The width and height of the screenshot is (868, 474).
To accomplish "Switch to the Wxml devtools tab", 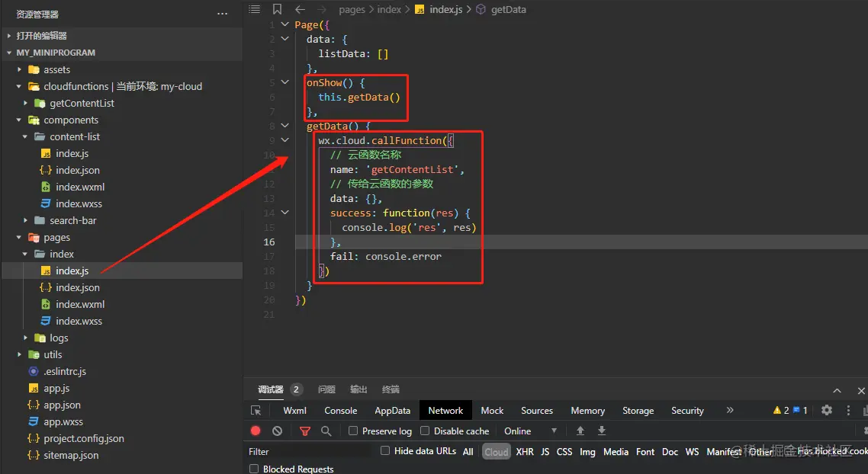I will (x=294, y=411).
